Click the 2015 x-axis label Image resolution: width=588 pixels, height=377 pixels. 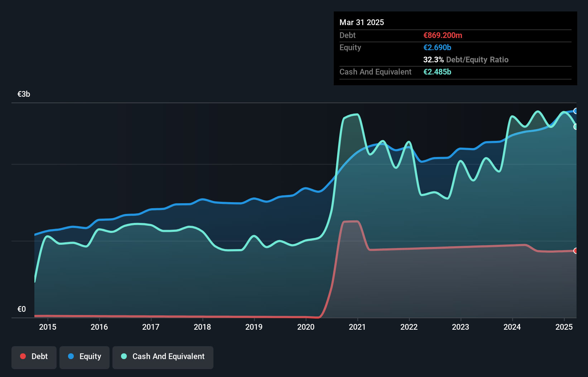(x=48, y=327)
